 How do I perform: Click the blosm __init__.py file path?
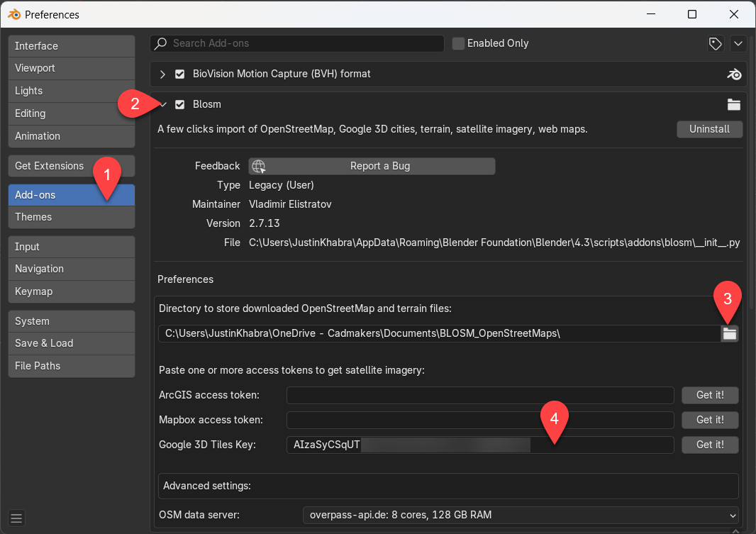[x=494, y=243]
